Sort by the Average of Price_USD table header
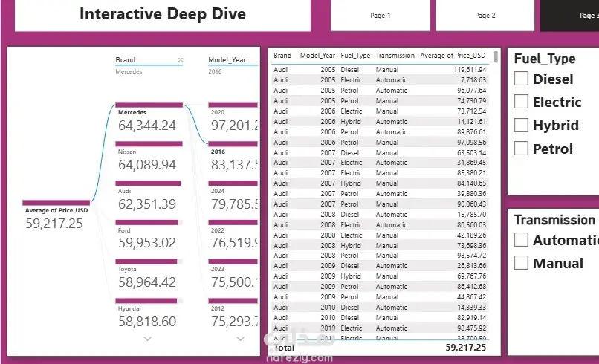This screenshot has width=599, height=364. point(453,56)
